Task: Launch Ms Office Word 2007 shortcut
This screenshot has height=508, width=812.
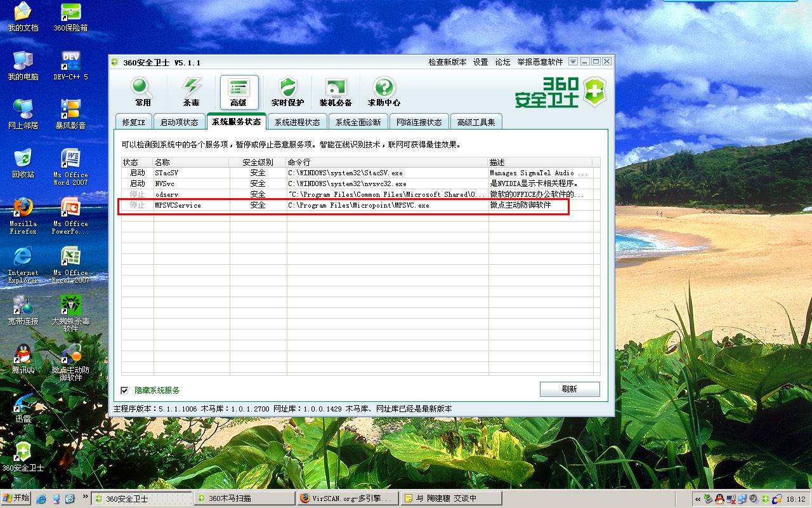Action: tap(70, 167)
